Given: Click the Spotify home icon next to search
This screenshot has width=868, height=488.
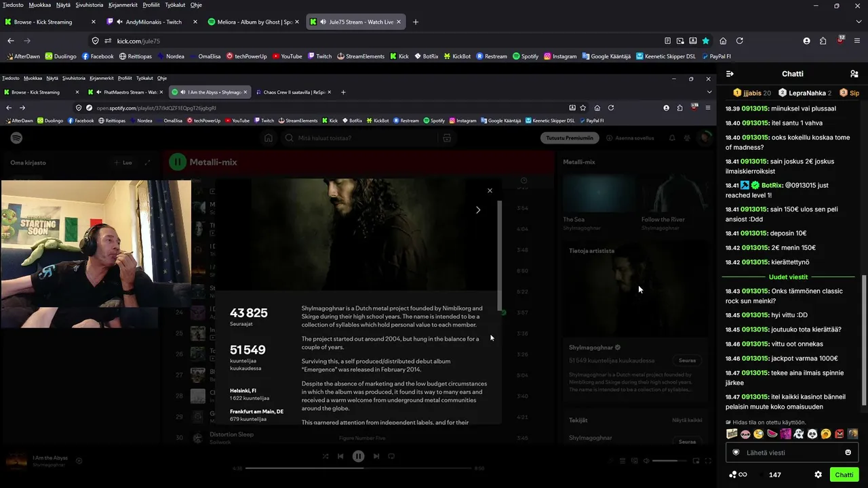Looking at the screenshot, I should [269, 138].
